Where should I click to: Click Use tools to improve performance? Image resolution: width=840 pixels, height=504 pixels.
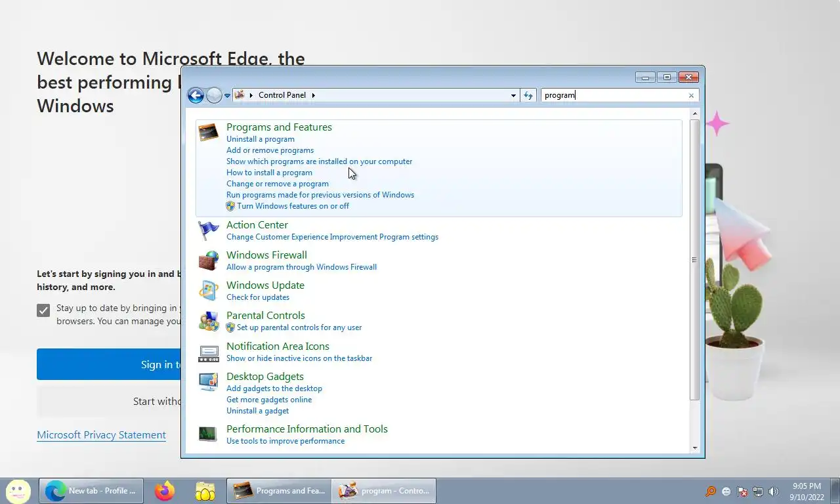285,441
